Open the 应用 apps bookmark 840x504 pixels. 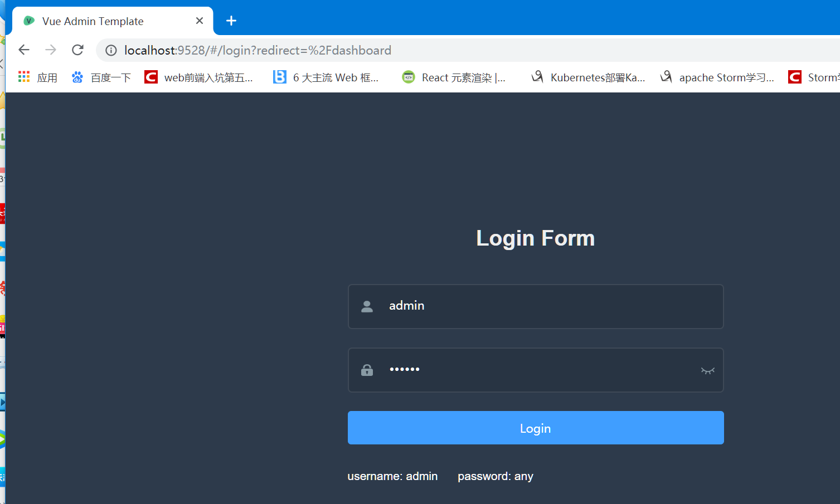[x=38, y=77]
